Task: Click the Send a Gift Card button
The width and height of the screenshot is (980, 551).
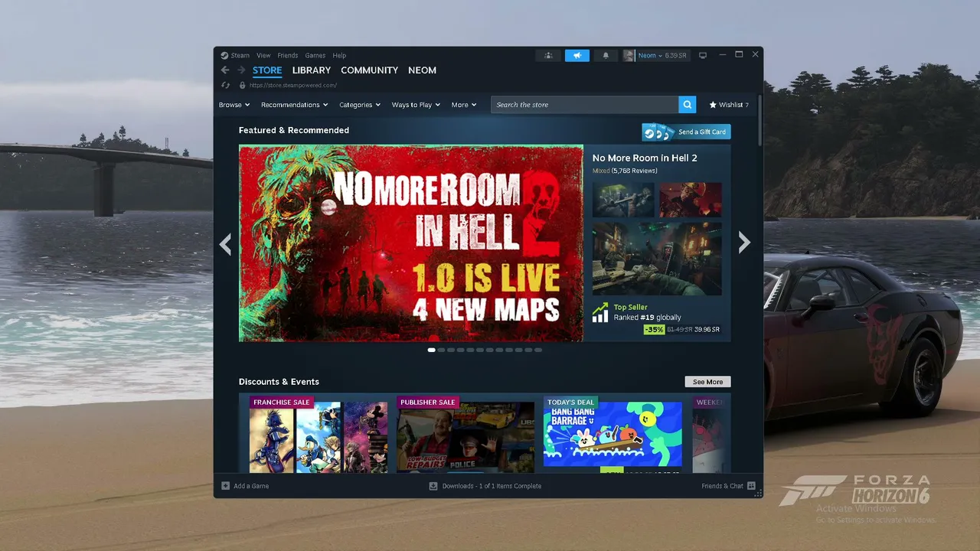Action: [686, 132]
